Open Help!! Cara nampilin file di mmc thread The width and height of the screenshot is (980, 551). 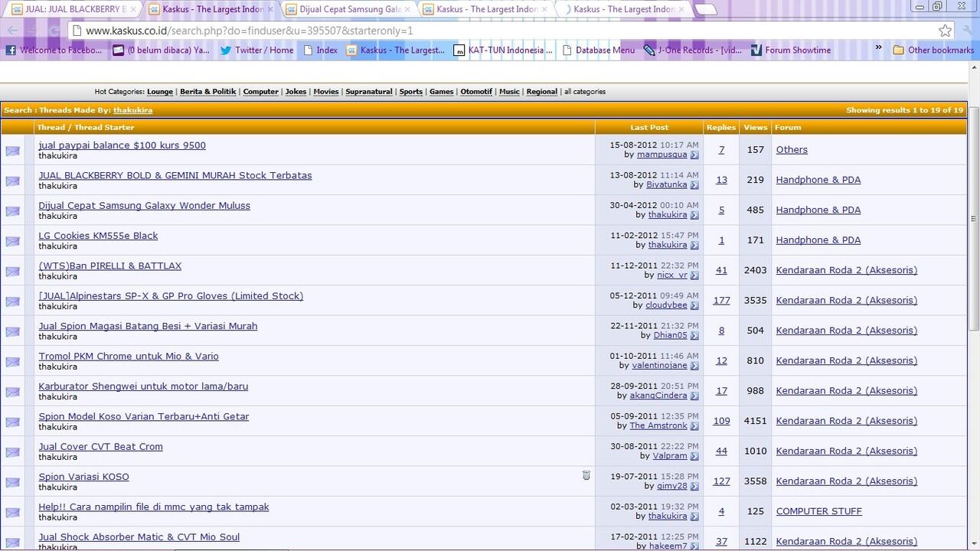154,507
